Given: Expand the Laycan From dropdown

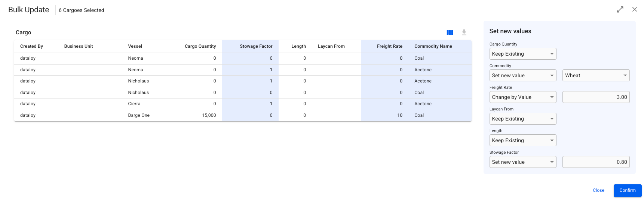Looking at the screenshot, I should (x=522, y=119).
